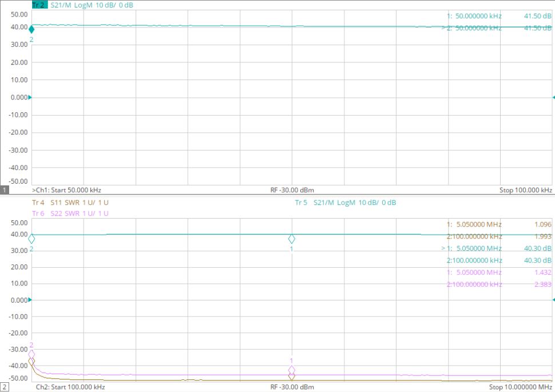The width and height of the screenshot is (555, 392).
Task: Click marker readout value '1.432'
Action: coord(543,272)
